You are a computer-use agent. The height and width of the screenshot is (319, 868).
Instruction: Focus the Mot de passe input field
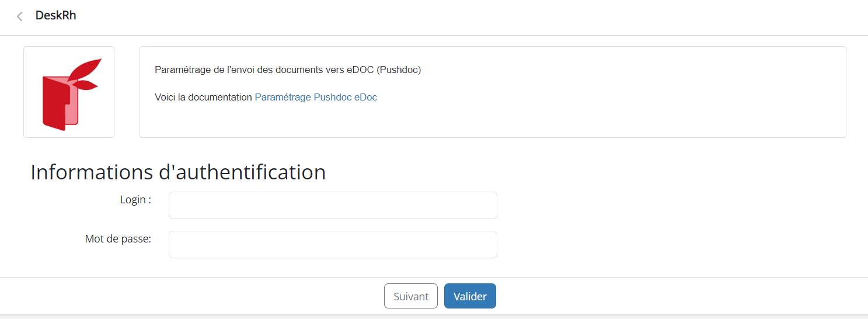coord(333,244)
